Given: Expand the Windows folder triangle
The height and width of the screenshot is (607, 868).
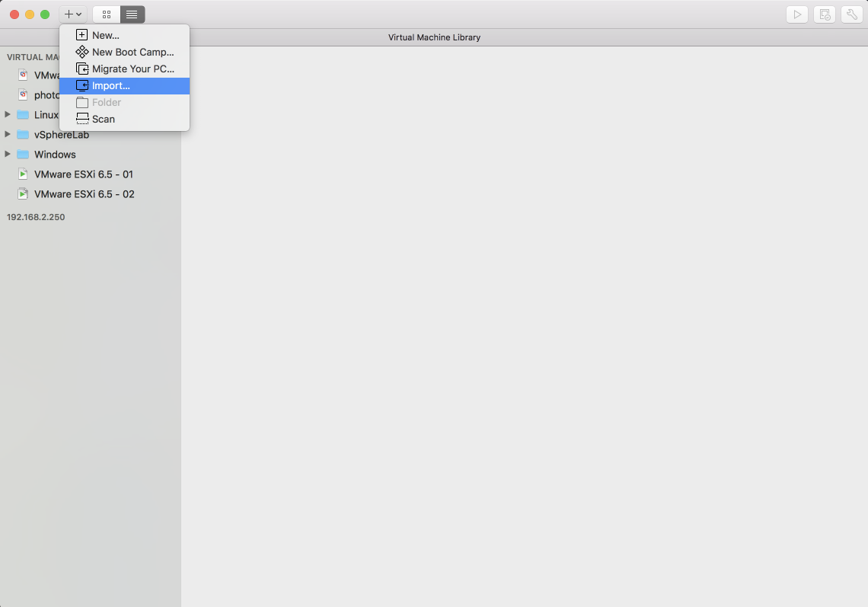Looking at the screenshot, I should [x=8, y=155].
